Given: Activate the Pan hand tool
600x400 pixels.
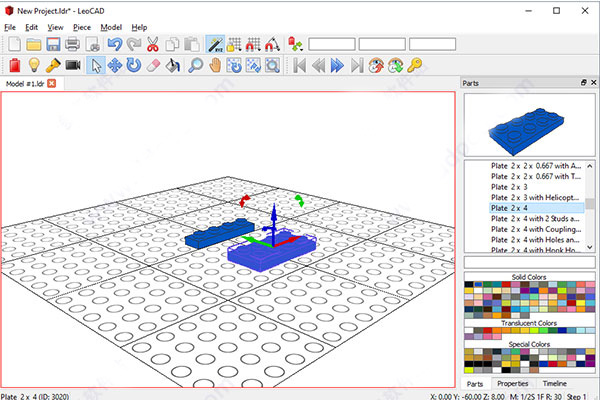Looking at the screenshot, I should pos(214,65).
